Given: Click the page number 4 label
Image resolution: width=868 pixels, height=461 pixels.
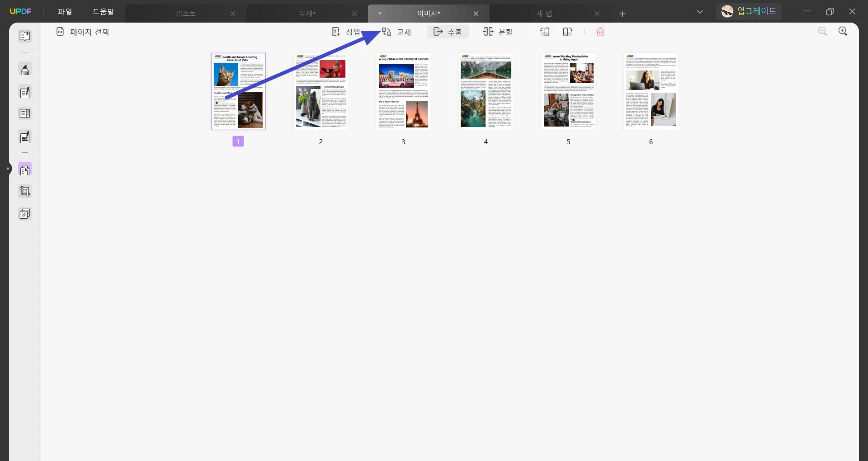Looking at the screenshot, I should (x=486, y=142).
